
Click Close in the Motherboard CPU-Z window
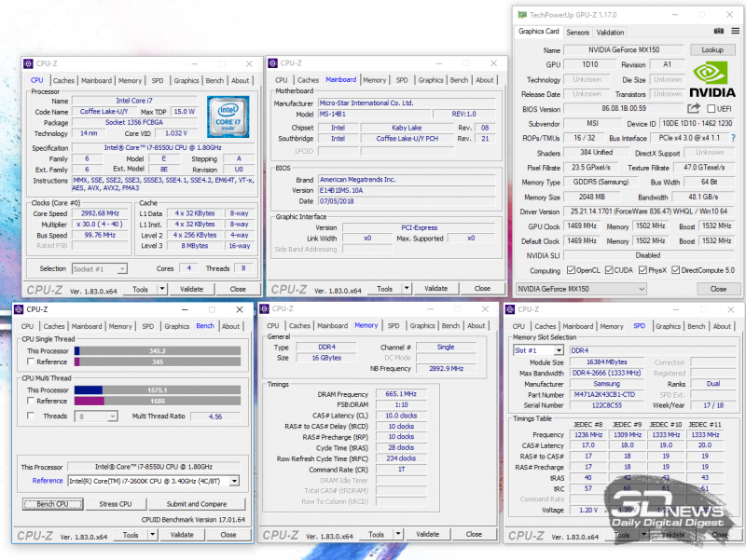[x=482, y=289]
